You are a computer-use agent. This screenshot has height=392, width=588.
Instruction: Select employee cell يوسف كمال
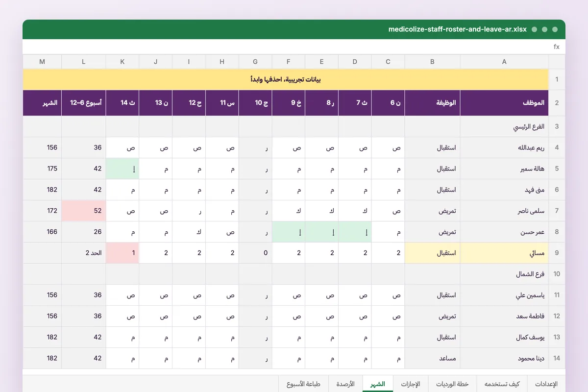(x=504, y=337)
